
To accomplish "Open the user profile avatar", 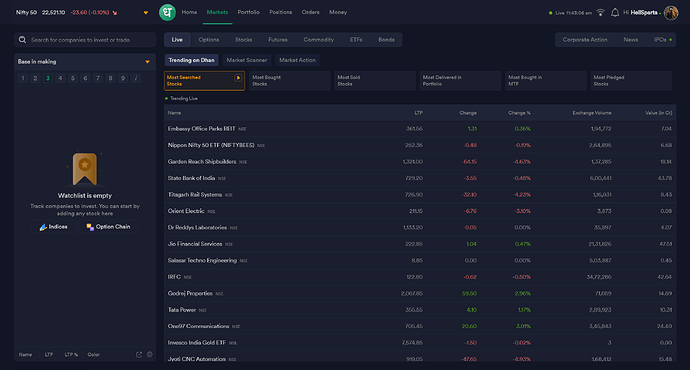I will click(671, 13).
